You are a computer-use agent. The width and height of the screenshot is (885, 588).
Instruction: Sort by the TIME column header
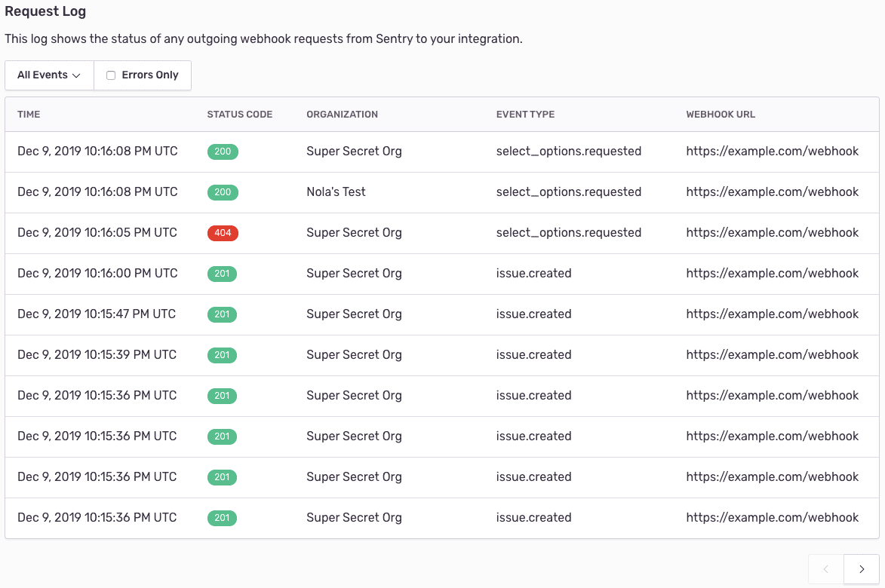pyautogui.click(x=29, y=115)
